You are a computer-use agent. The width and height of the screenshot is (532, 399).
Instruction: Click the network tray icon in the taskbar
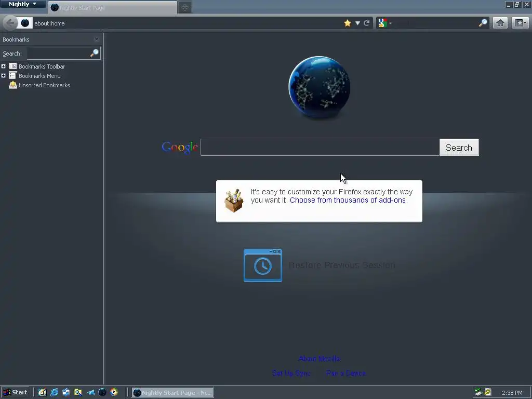[x=478, y=393]
